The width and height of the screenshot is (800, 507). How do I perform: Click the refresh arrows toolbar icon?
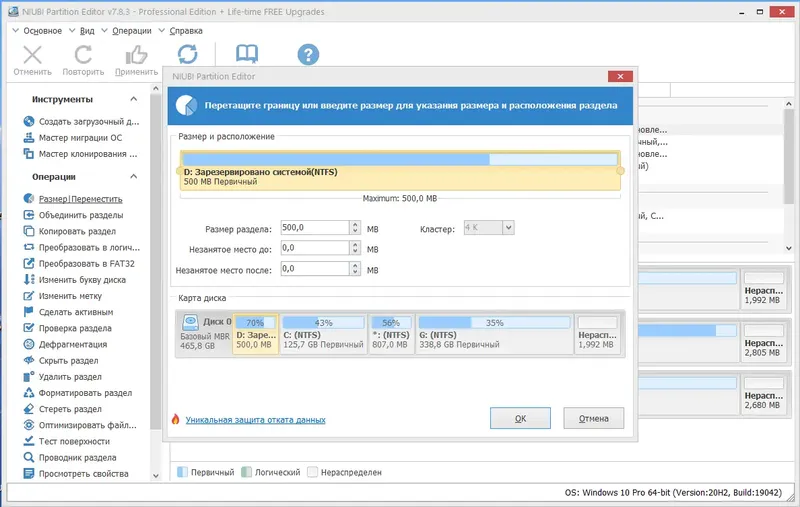point(187,54)
